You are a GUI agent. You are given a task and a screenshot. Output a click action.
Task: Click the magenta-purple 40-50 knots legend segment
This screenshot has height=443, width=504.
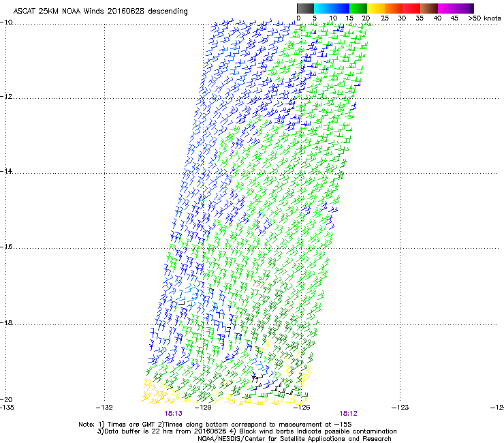pyautogui.click(x=456, y=8)
